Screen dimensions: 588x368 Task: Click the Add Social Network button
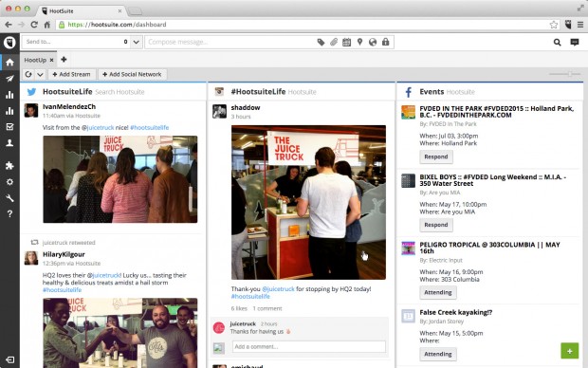pos(132,74)
